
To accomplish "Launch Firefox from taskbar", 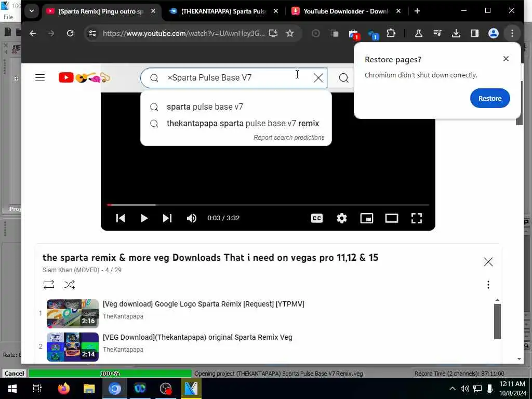I will click(63, 389).
